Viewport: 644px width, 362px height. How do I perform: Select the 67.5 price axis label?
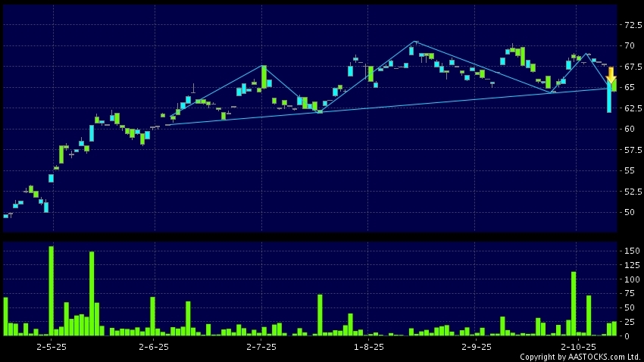point(630,67)
